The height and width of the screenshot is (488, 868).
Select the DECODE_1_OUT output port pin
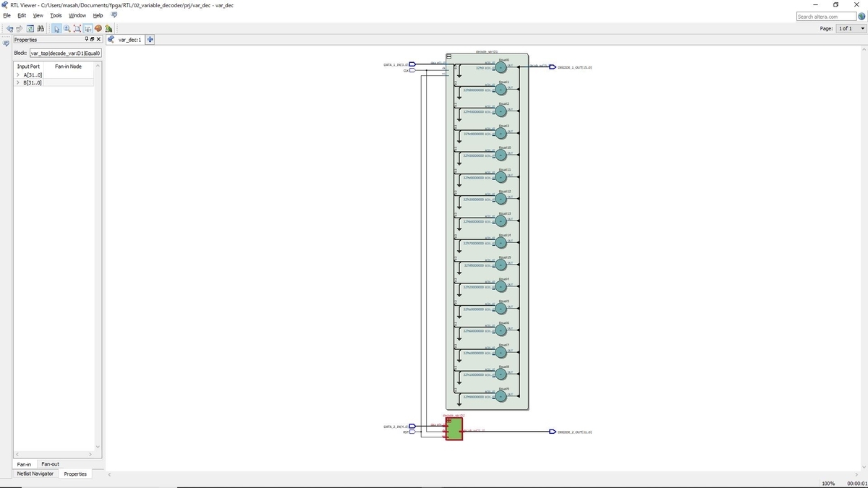pyautogui.click(x=553, y=67)
